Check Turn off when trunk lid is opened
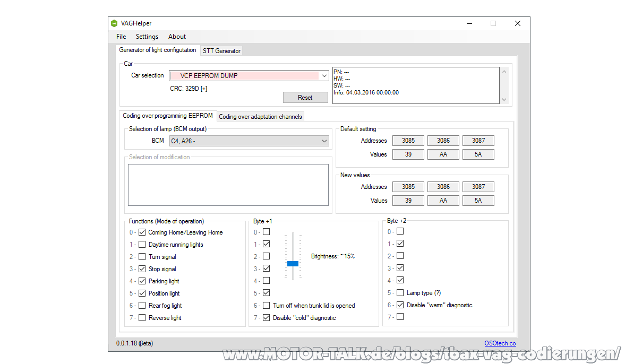Screen dimensions: 625x364 point(267,306)
